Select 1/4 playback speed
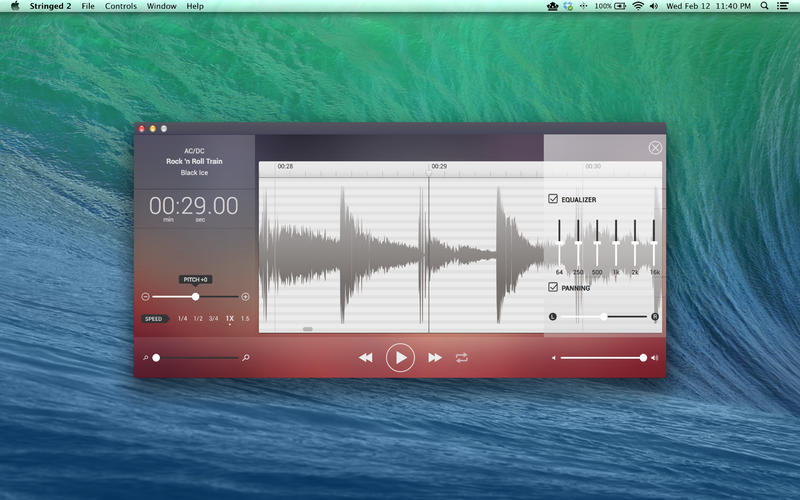Viewport: 800px width, 500px height. pyautogui.click(x=183, y=318)
